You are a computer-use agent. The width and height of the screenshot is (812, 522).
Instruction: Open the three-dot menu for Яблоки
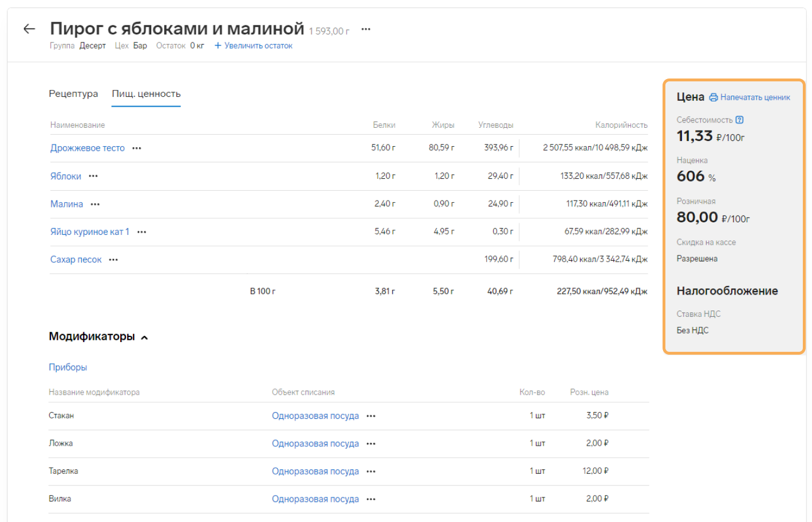93,176
